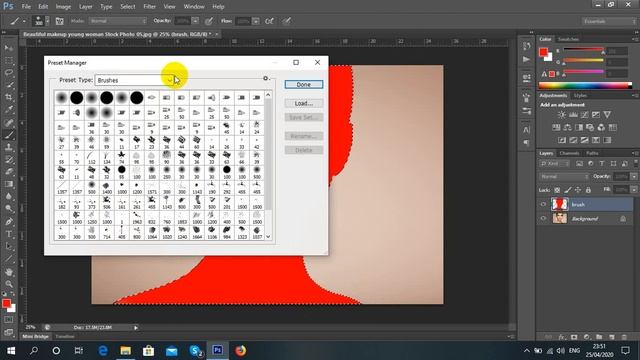The image size is (640, 360).
Task: Open the Window menu
Action: [x=194, y=7]
